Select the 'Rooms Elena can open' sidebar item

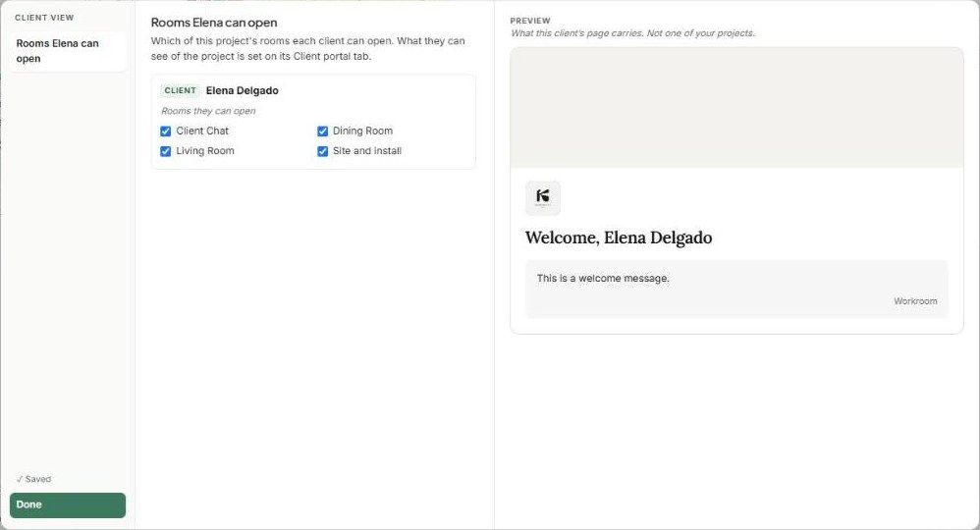click(x=68, y=51)
